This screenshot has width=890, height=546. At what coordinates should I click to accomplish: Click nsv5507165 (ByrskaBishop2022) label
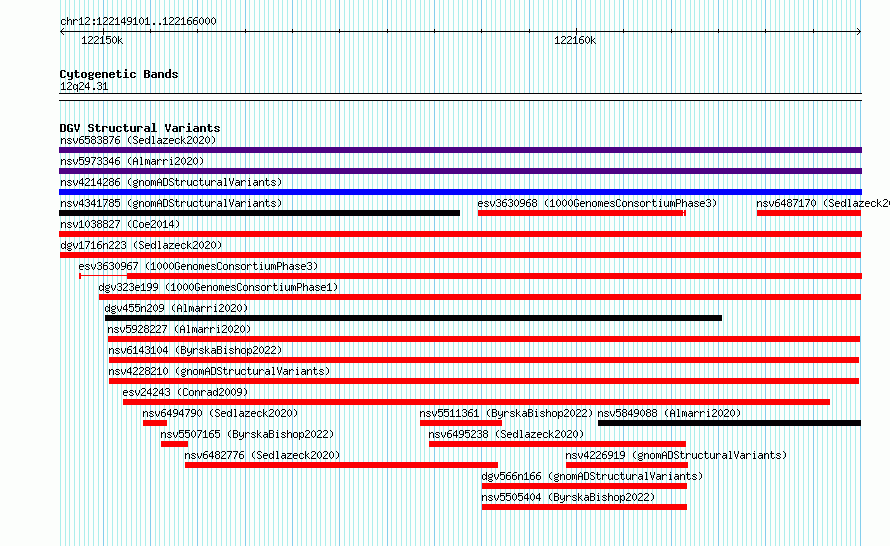247,434
